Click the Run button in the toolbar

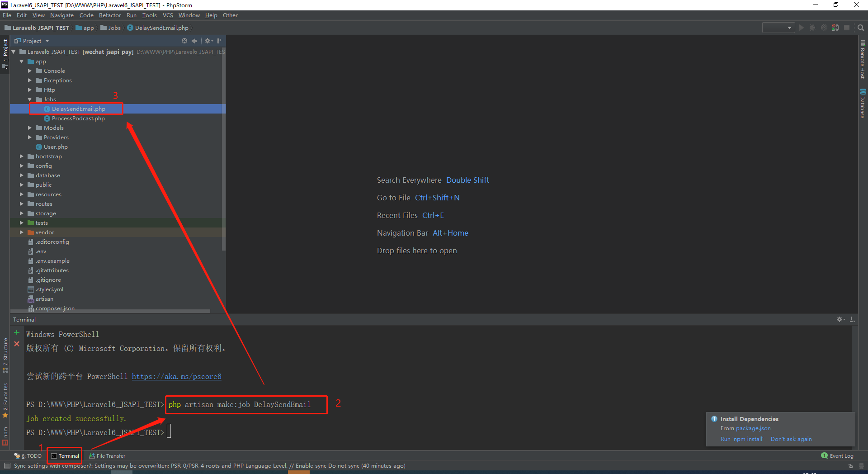[x=802, y=28]
